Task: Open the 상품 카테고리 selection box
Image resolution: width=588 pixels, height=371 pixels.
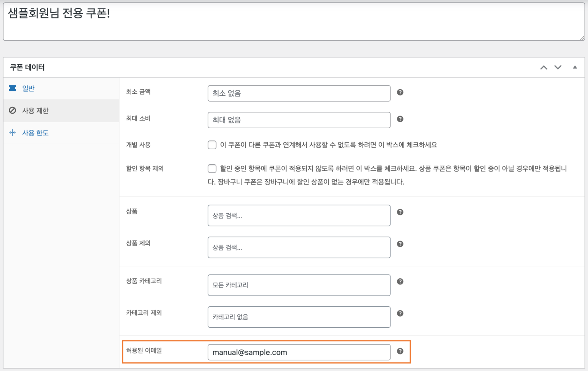Action: 299,285
